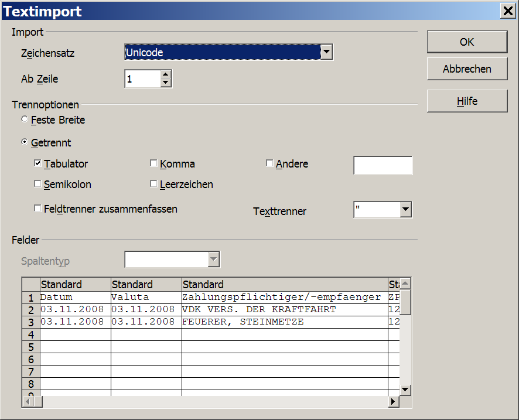Decrease the Ab Zeile value with down arrow
The image size is (519, 420).
pyautogui.click(x=166, y=83)
